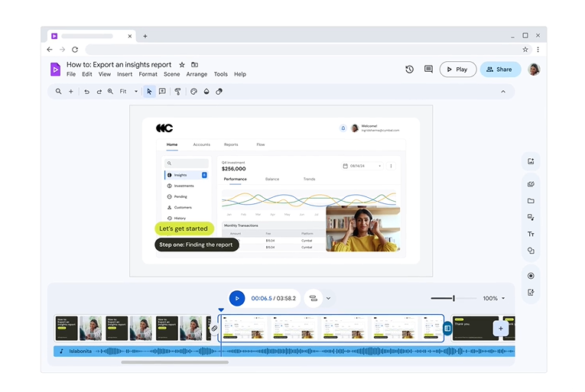
Task: Adjust the timeline zoom slider
Action: pos(453,299)
